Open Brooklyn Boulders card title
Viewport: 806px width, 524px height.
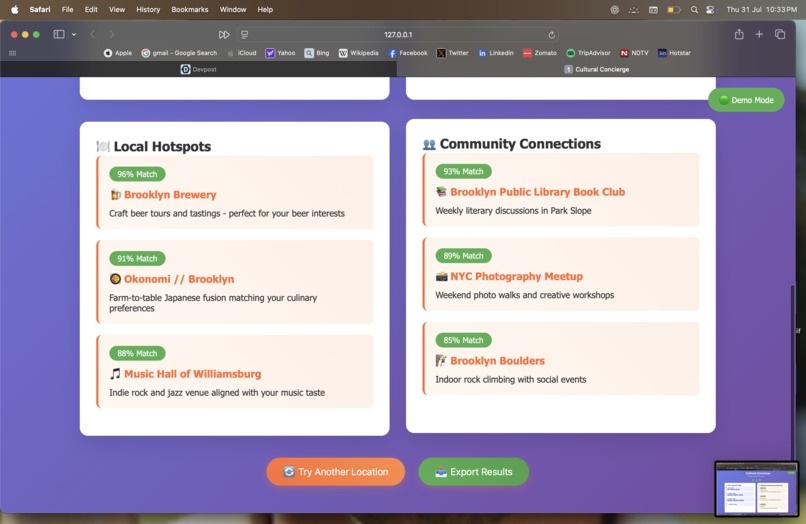498,360
